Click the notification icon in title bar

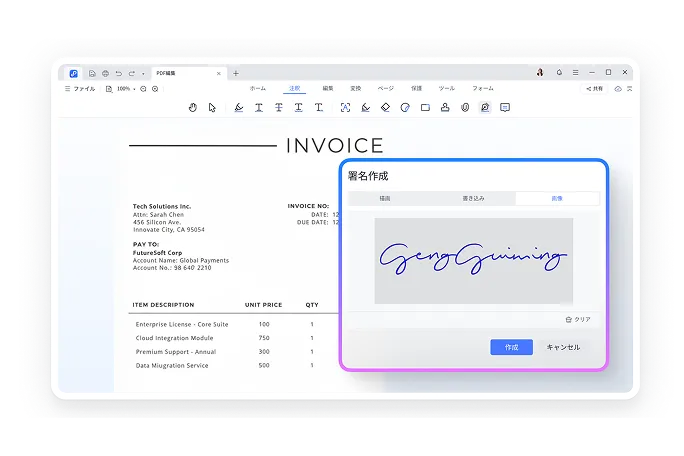559,72
